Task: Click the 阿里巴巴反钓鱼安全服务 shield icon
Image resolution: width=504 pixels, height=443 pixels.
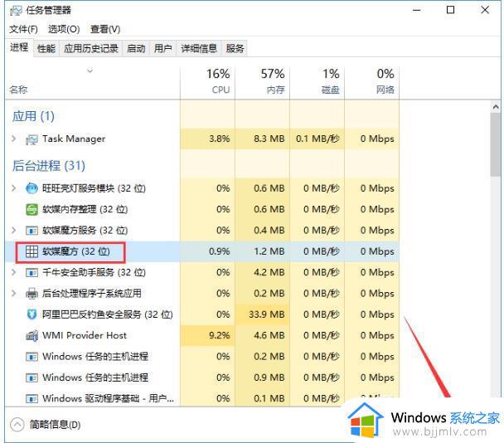Action: coord(31,314)
